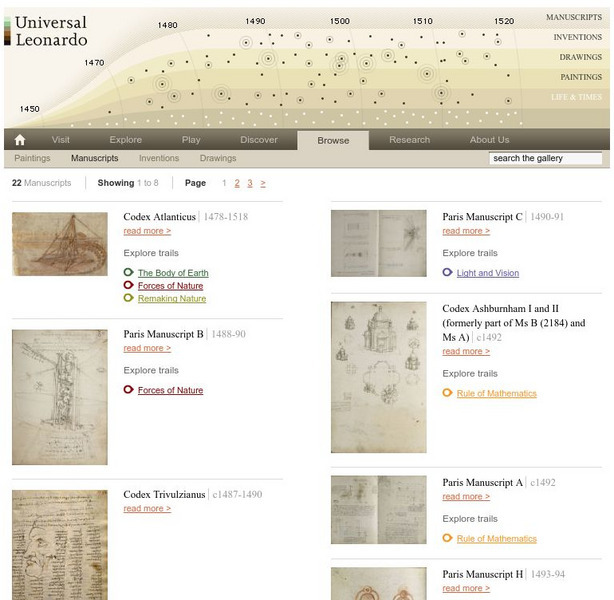The width and height of the screenshot is (614, 600).
Task: Open read more for Paris Manuscript C
Action: pos(466,231)
